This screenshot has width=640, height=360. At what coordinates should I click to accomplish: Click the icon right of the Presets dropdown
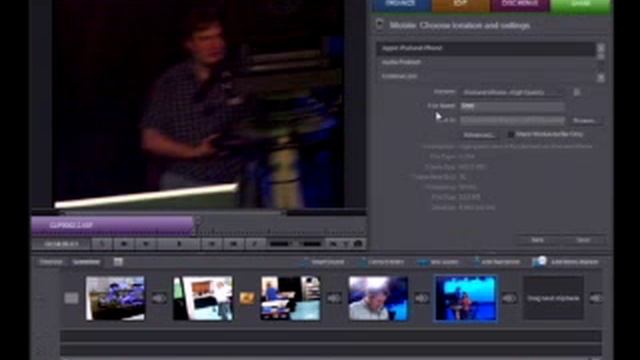point(577,93)
